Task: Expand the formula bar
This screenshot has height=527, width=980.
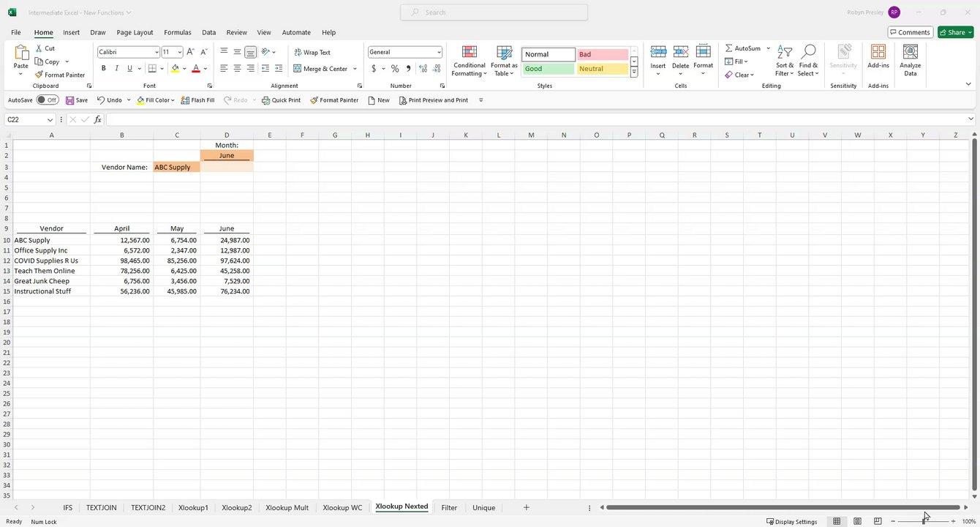Action: 970,119
